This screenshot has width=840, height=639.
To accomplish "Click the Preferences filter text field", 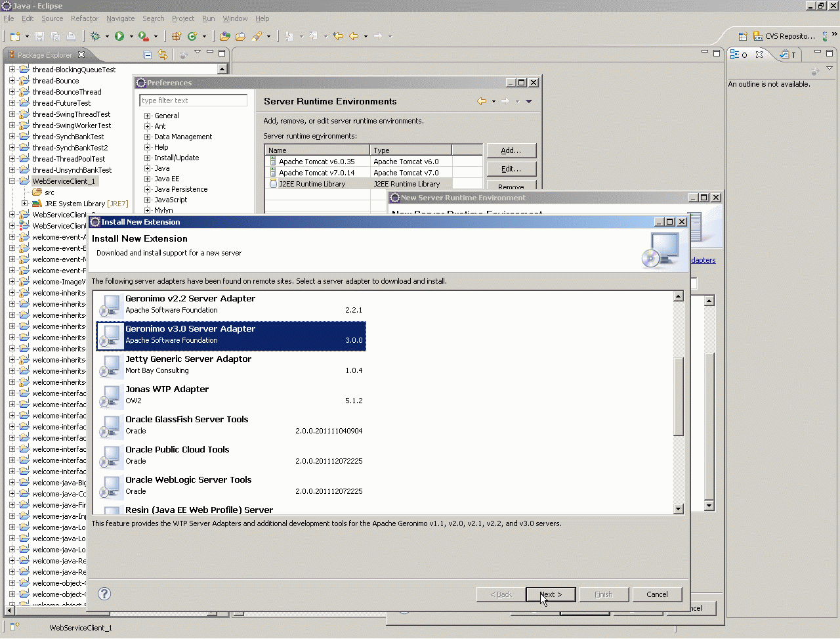I will pos(194,100).
